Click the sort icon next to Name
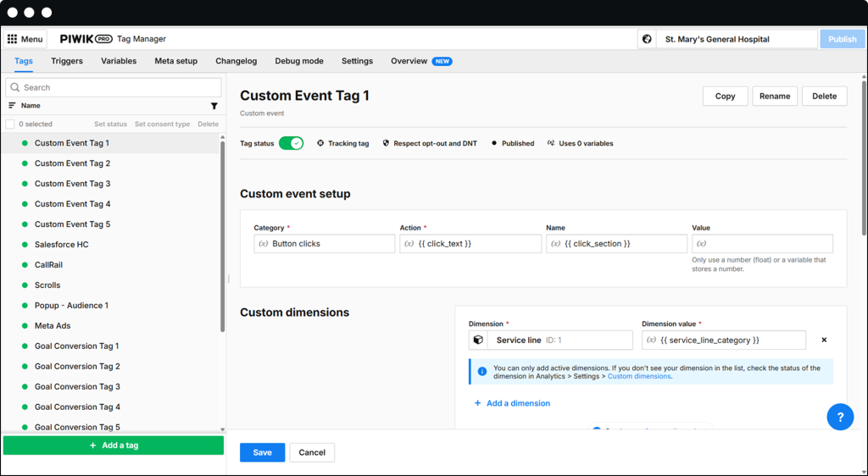 click(x=12, y=106)
